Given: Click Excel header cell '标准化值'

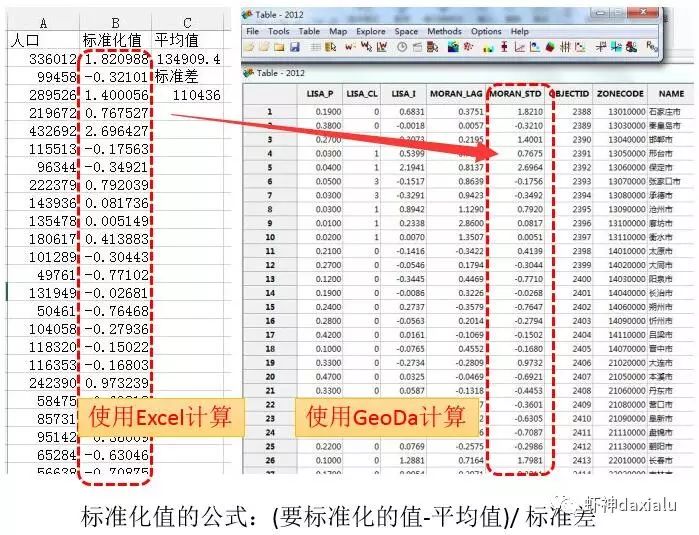Looking at the screenshot, I should [115, 41].
